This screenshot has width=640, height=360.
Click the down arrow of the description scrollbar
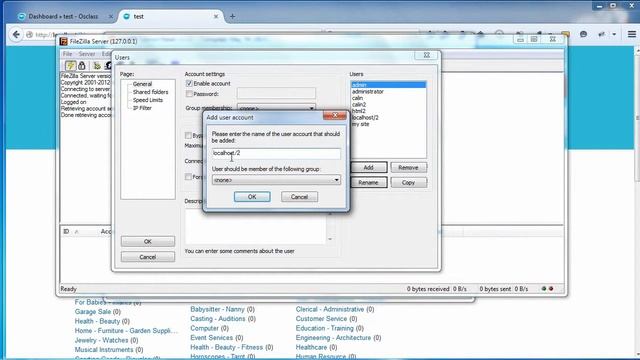click(x=330, y=239)
